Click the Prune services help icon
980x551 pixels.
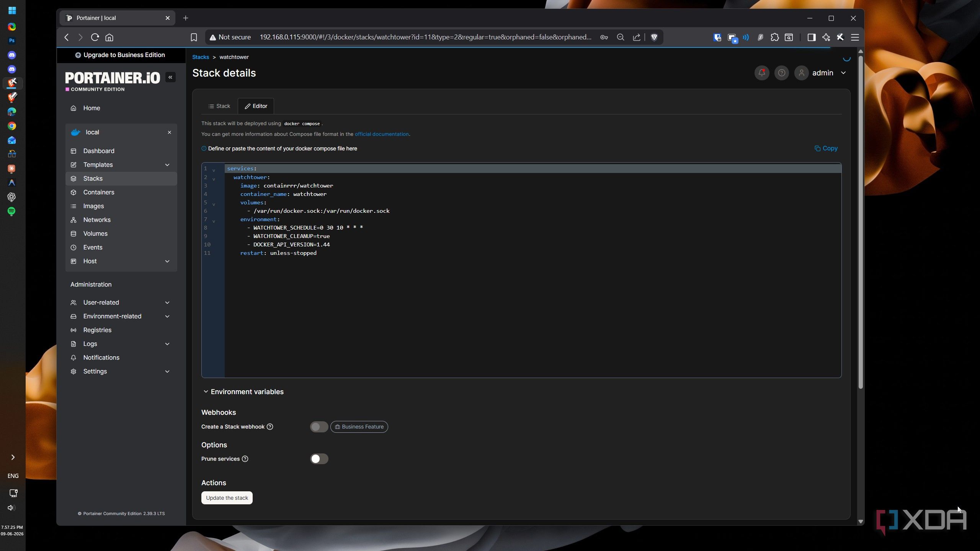click(245, 459)
